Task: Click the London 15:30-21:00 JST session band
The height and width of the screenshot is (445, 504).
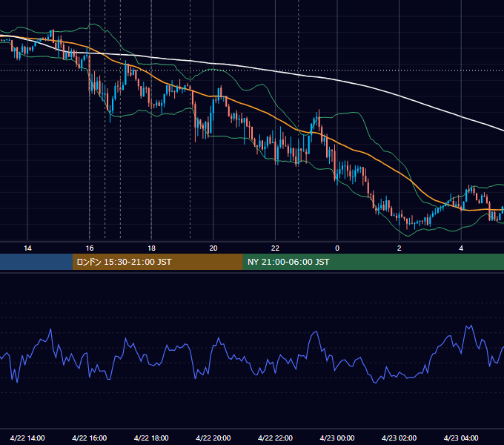Action: click(157, 262)
